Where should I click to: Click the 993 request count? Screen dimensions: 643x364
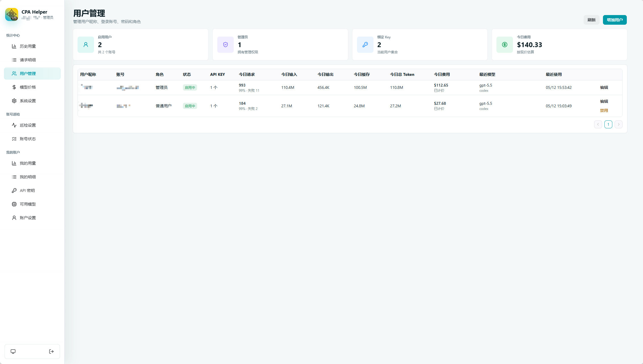(242, 85)
